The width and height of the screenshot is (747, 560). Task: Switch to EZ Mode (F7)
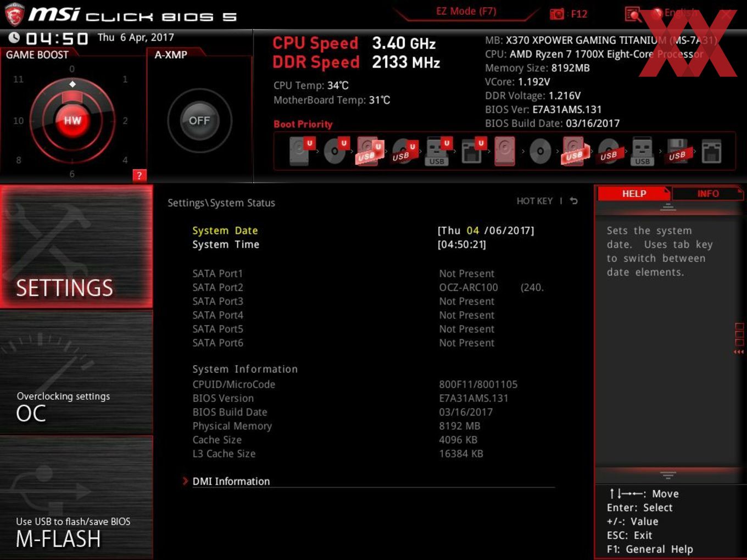tap(466, 11)
